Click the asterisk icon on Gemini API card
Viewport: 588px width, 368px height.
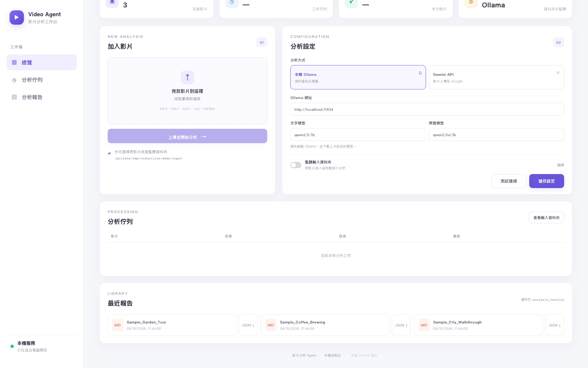[558, 72]
